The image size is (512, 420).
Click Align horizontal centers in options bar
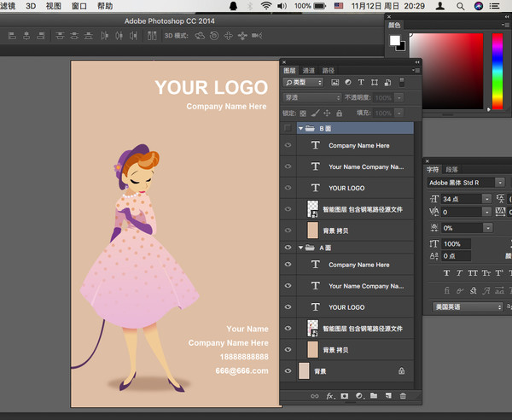[26, 36]
